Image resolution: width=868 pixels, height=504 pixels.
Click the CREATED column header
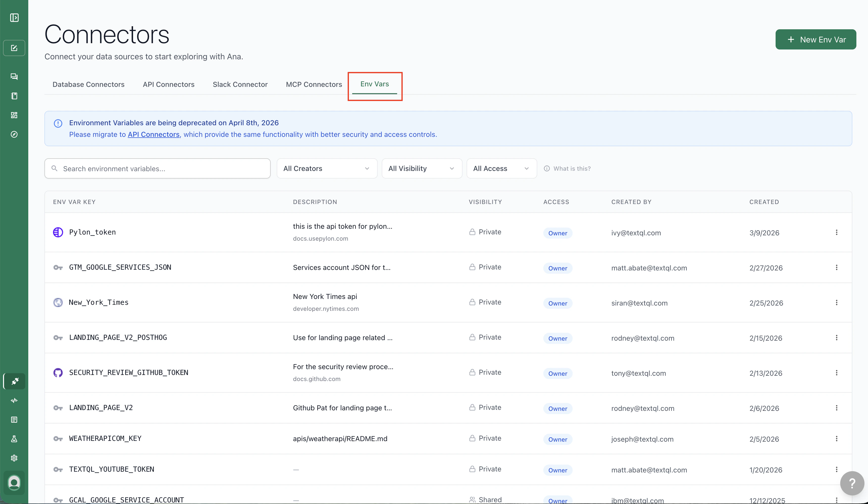(x=764, y=202)
